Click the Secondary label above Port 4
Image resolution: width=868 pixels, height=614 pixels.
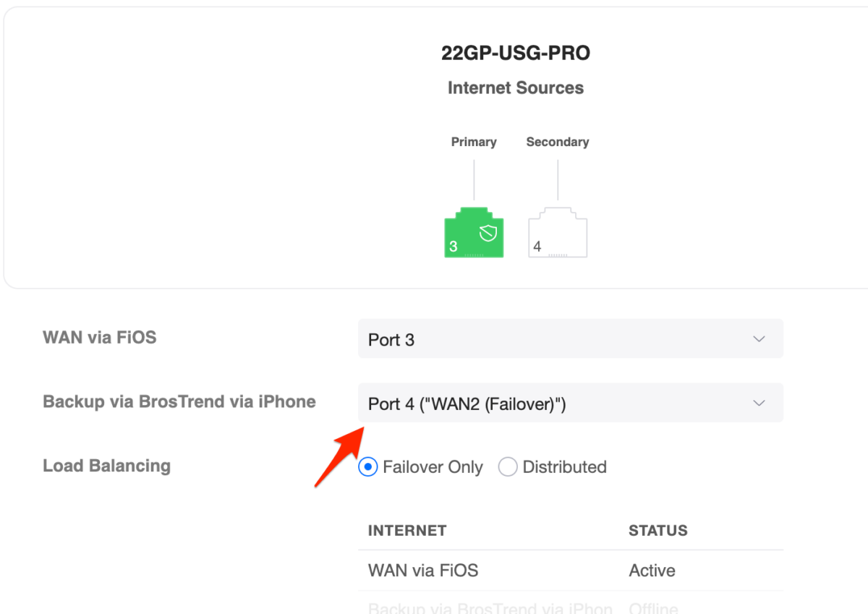tap(557, 142)
